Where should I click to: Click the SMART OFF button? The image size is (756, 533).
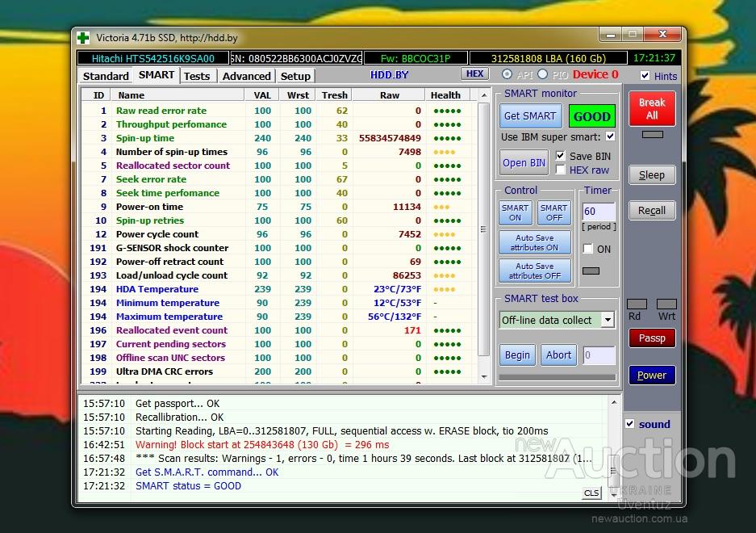click(554, 212)
